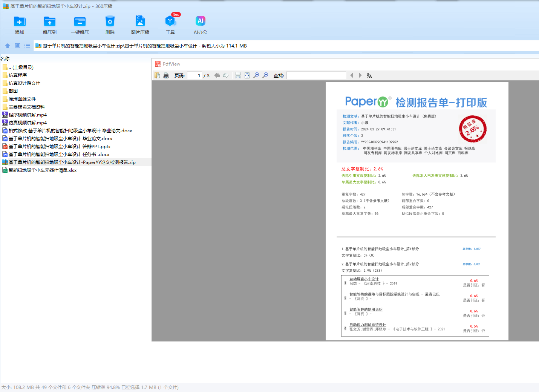539x392 pixels.
Task: Click the red 相似度 2.6% stamp
Action: [x=473, y=129]
